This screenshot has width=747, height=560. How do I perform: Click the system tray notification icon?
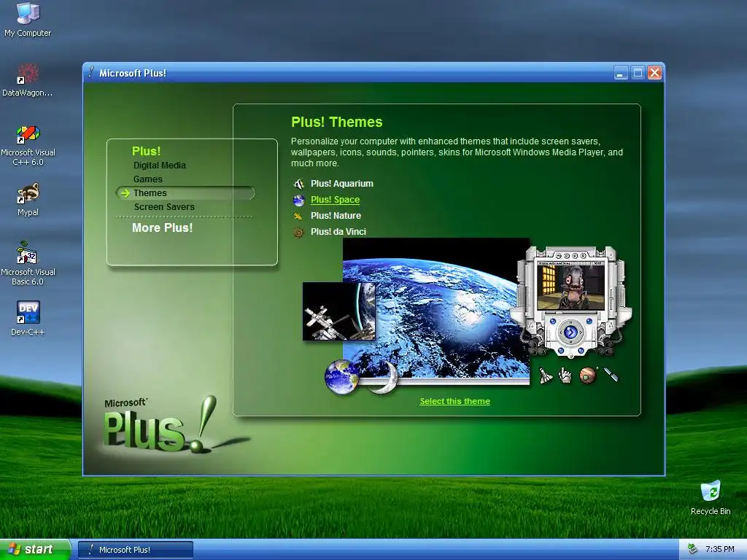pyautogui.click(x=693, y=549)
